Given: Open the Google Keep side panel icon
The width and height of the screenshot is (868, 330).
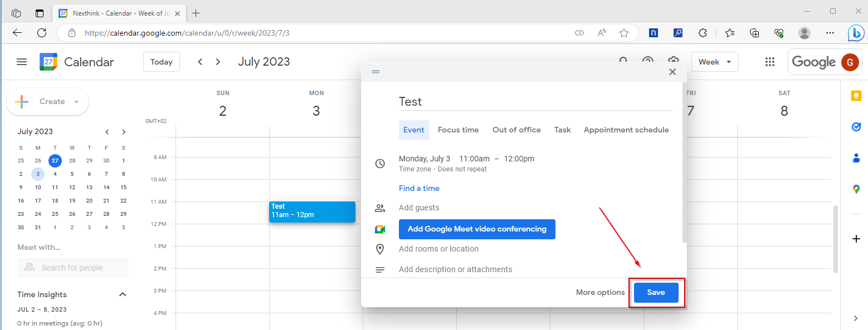Looking at the screenshot, I should pyautogui.click(x=856, y=96).
